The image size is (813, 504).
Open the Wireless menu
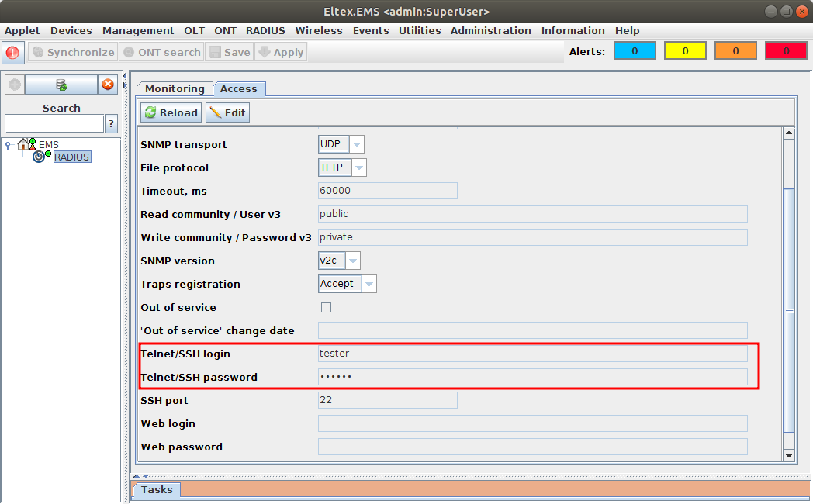click(319, 30)
